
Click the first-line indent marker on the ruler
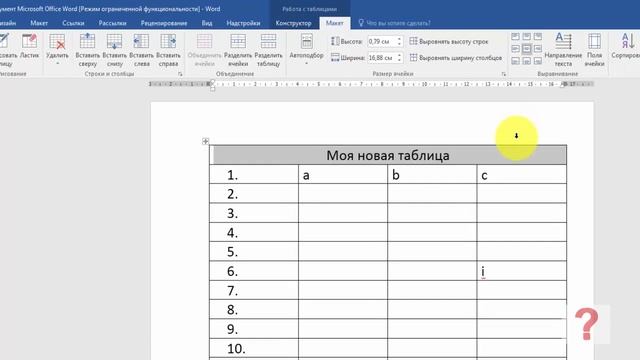(x=213, y=82)
